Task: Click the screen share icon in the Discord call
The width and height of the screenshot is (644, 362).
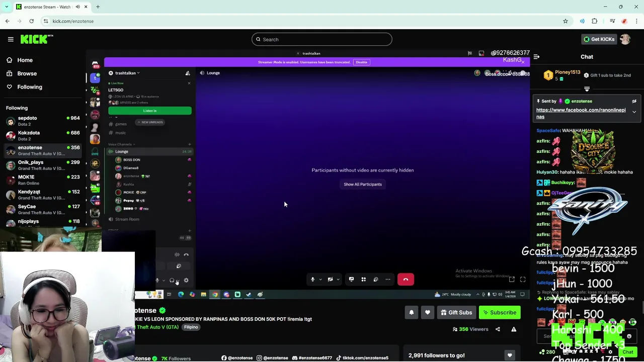Action: tap(351, 279)
